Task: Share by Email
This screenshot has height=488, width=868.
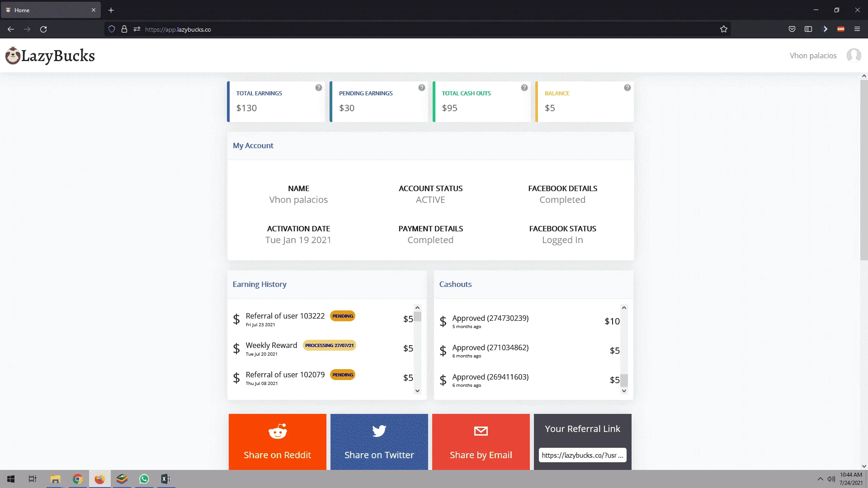Action: tap(481, 442)
